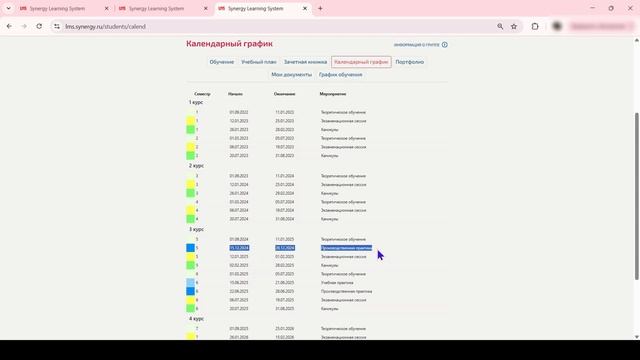Click the end date 21.06.2025 in Учебная практика row
The image size is (640, 360).
pos(284,282)
